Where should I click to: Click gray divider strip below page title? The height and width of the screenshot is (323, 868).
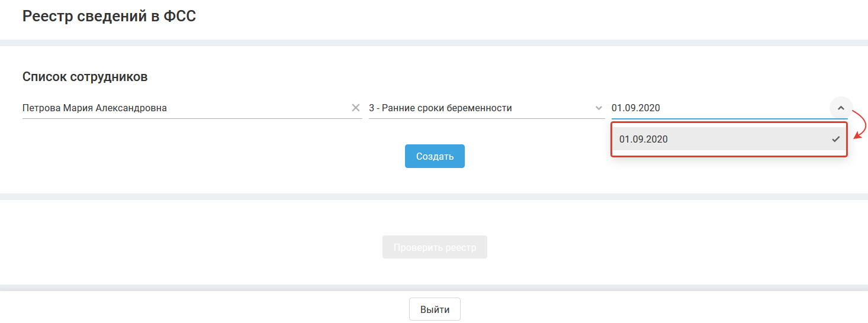click(434, 43)
